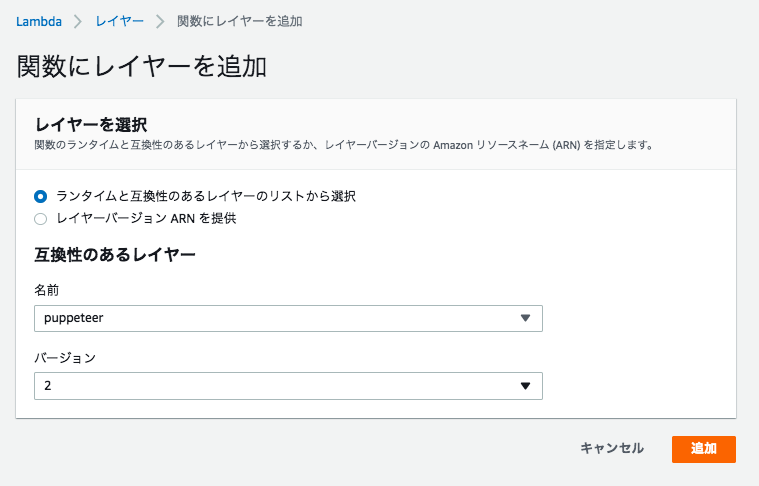759x486 pixels.
Task: Click the レイヤーを選択 section heading
Action: coord(91,125)
